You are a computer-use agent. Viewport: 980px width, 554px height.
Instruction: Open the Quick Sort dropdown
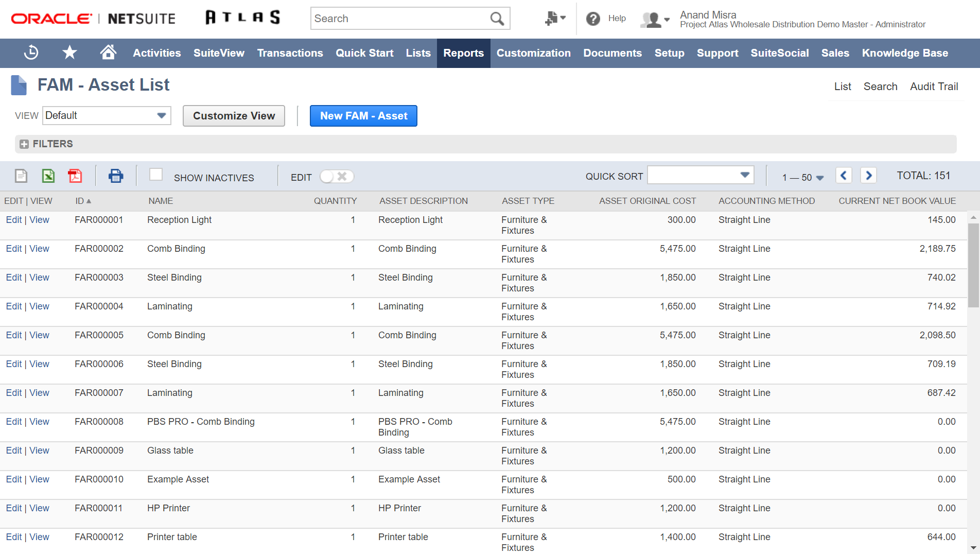click(x=701, y=175)
